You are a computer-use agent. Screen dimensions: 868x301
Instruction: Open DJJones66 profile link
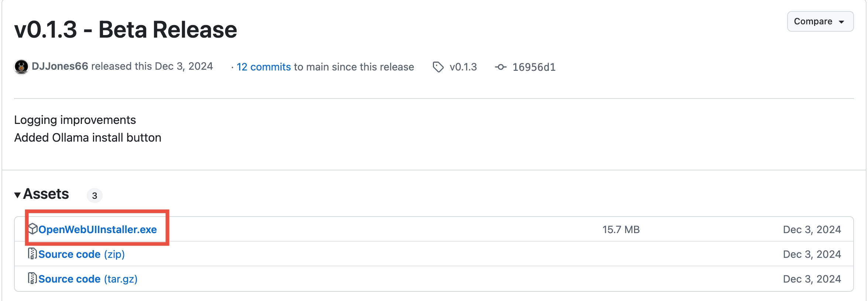tap(60, 66)
